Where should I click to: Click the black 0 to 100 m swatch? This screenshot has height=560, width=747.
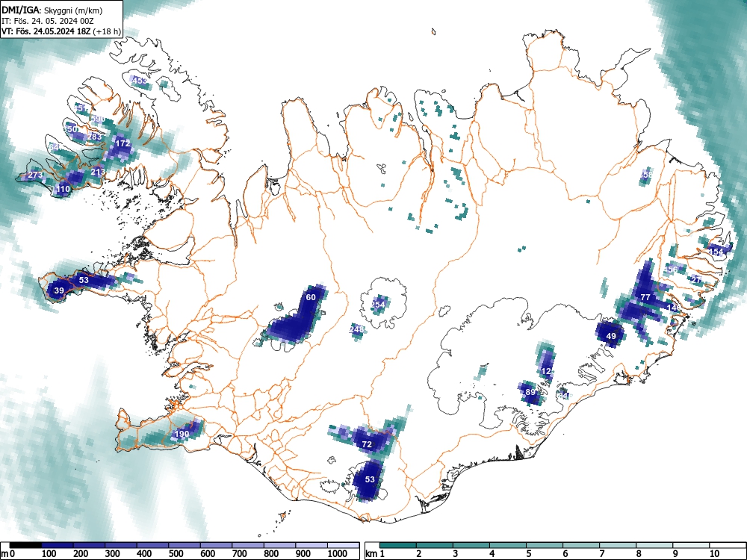point(25,545)
